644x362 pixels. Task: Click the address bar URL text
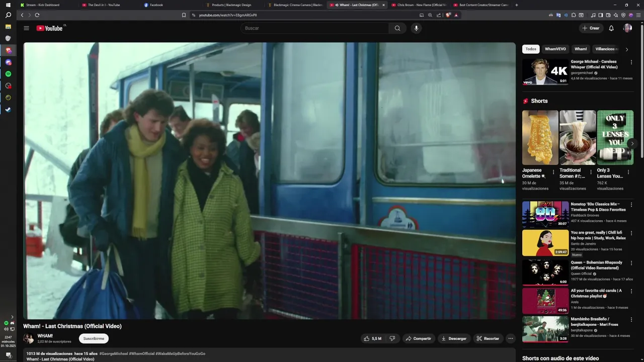[x=228, y=15]
